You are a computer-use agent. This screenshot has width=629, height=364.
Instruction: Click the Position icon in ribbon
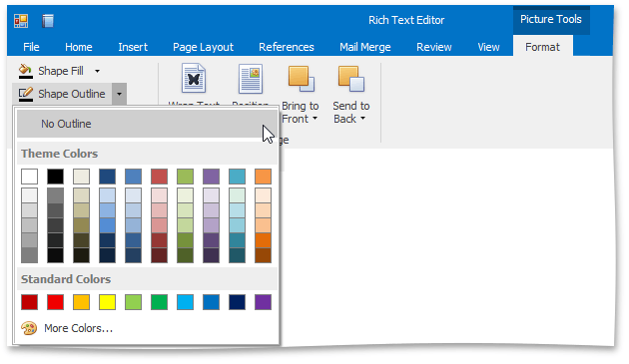[x=251, y=79]
